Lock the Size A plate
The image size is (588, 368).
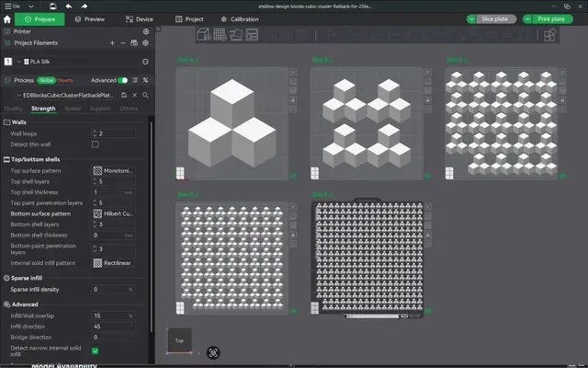pos(293,100)
